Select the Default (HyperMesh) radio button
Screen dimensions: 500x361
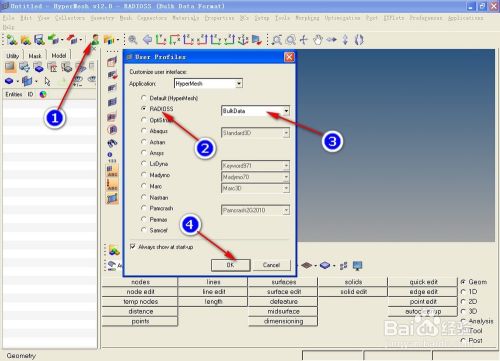(144, 98)
